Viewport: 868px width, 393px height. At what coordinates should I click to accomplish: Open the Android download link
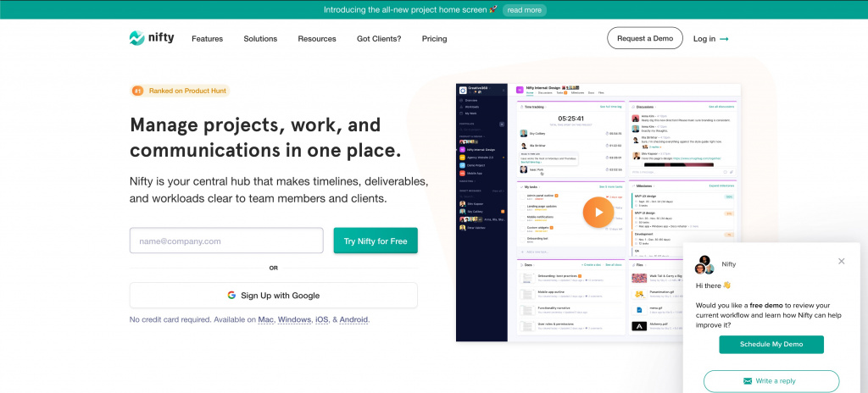tap(353, 320)
